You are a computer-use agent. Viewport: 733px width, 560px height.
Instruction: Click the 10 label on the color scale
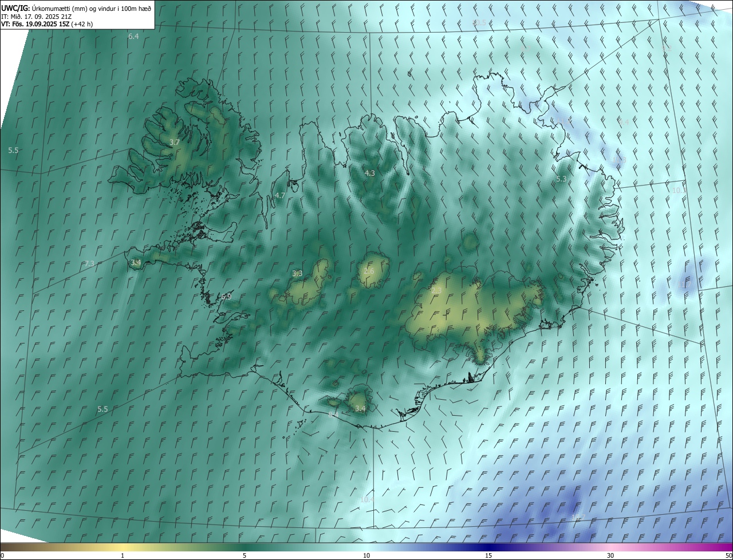(366, 555)
